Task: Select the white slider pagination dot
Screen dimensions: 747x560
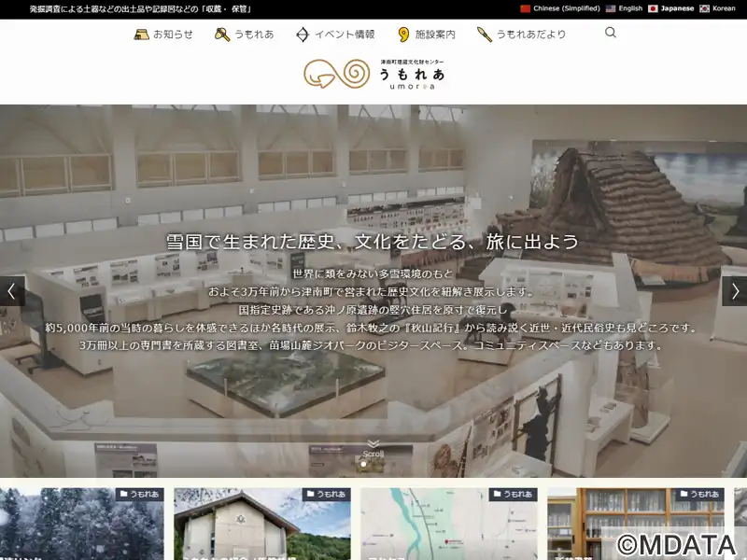Action: [363, 464]
